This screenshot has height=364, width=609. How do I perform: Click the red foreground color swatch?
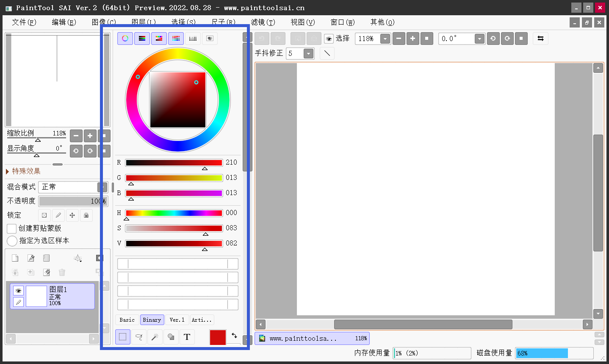point(218,338)
